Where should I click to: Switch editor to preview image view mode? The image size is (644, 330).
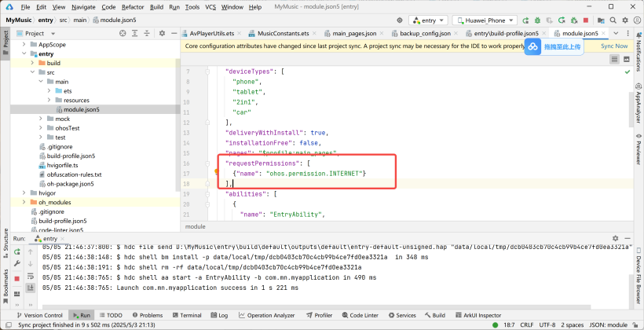(627, 60)
